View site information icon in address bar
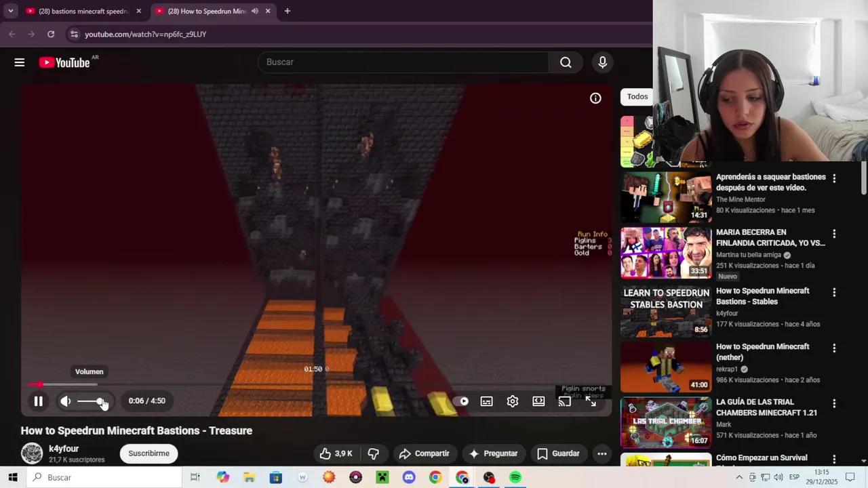868x488 pixels. coord(75,34)
